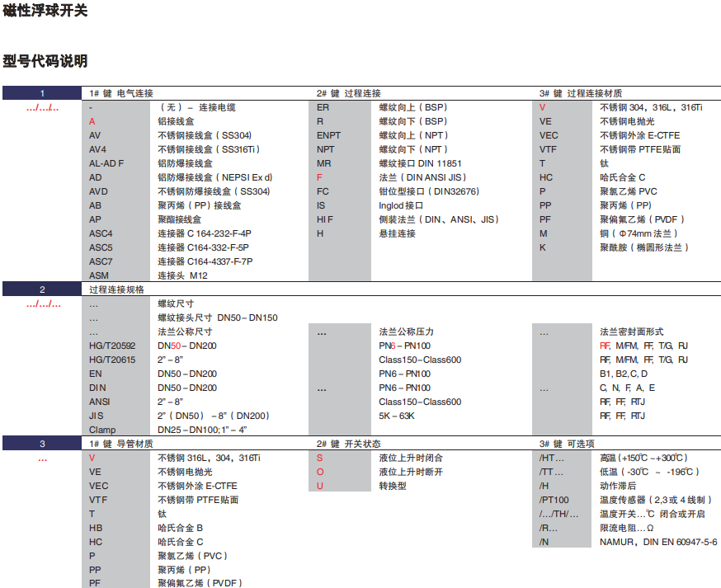Select the standard HG/T20615
The width and height of the screenshot is (721, 588).
pyautogui.click(x=112, y=360)
